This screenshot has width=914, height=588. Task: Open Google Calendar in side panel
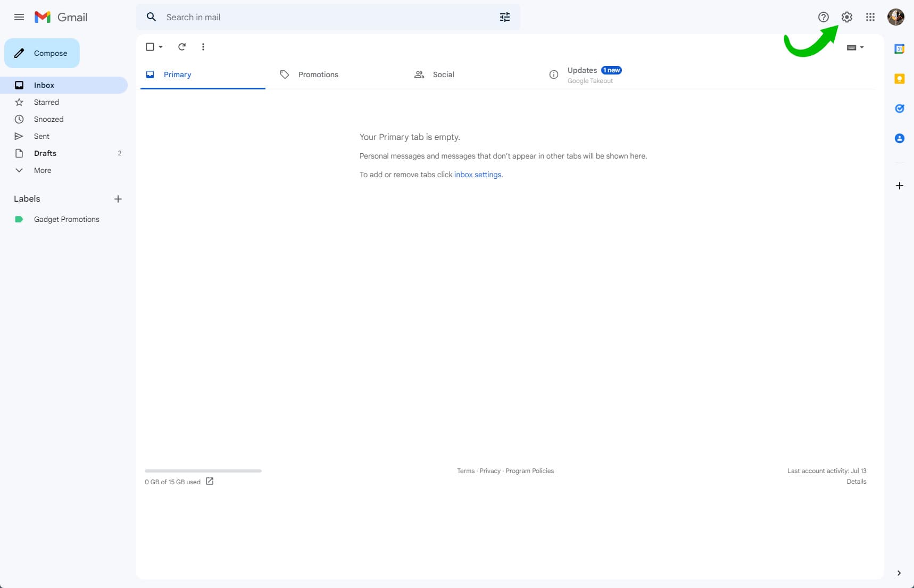(899, 49)
